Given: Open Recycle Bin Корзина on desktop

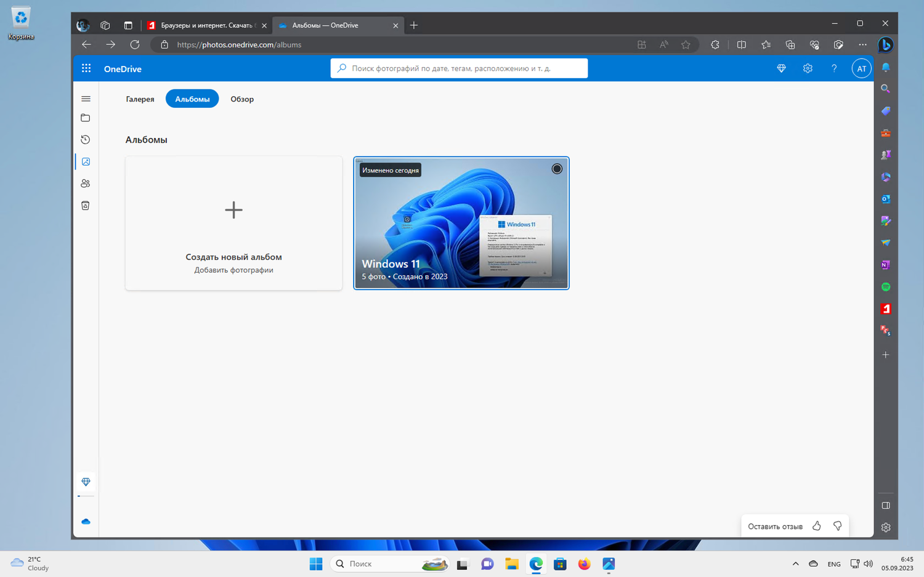Looking at the screenshot, I should pyautogui.click(x=21, y=23).
